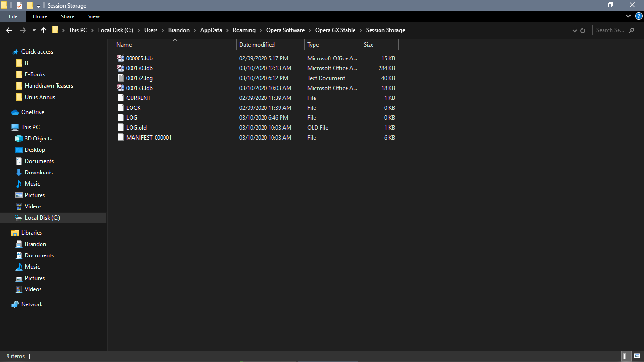Switch to Large icons view layout
Image resolution: width=644 pixels, height=362 pixels.
coord(637,356)
